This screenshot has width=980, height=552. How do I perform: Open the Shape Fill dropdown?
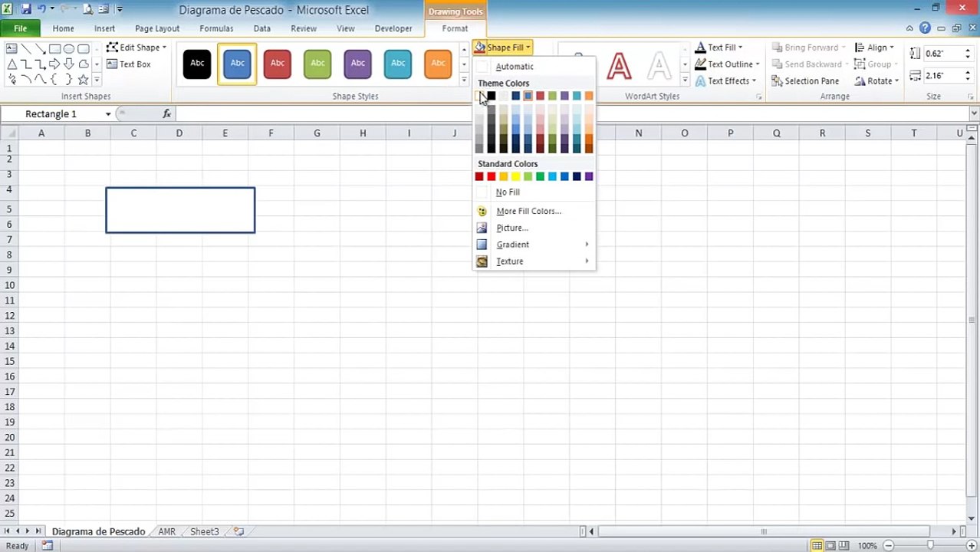tap(503, 48)
